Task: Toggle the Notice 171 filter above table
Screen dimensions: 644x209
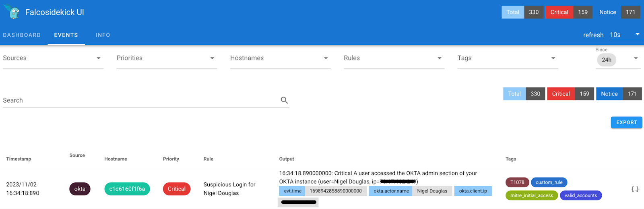Action: [x=619, y=94]
